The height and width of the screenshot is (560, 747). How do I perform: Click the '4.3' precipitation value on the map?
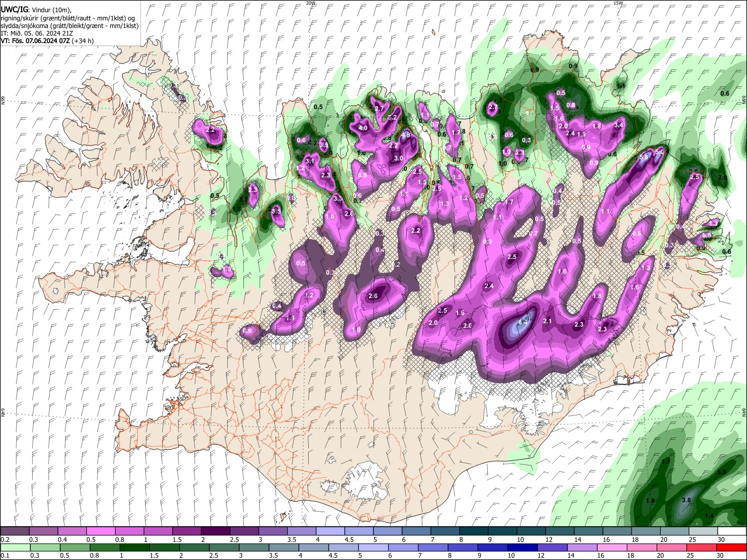[x=405, y=135]
